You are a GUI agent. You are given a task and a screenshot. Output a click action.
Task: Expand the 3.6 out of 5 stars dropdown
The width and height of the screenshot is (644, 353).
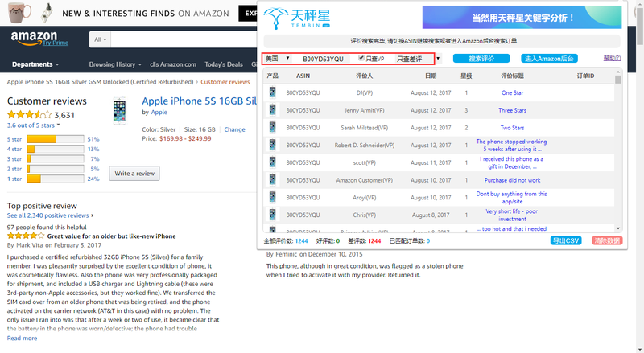33,125
